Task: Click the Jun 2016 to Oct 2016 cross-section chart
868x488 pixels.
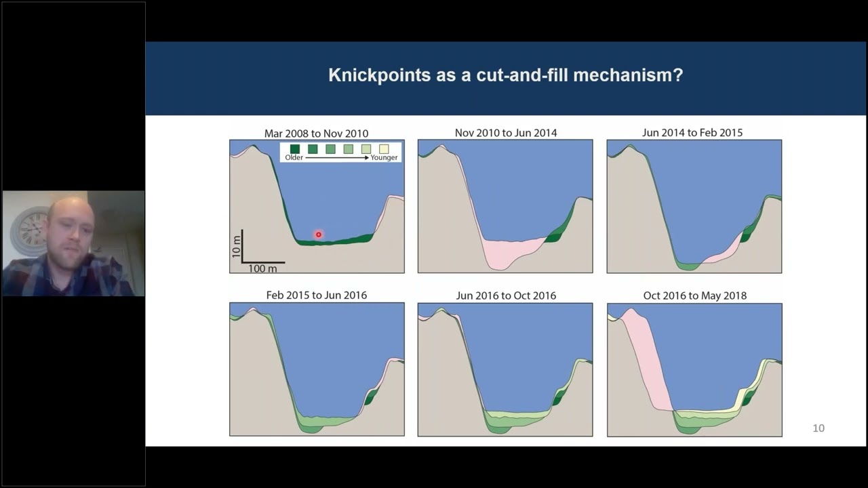Action: tap(505, 369)
